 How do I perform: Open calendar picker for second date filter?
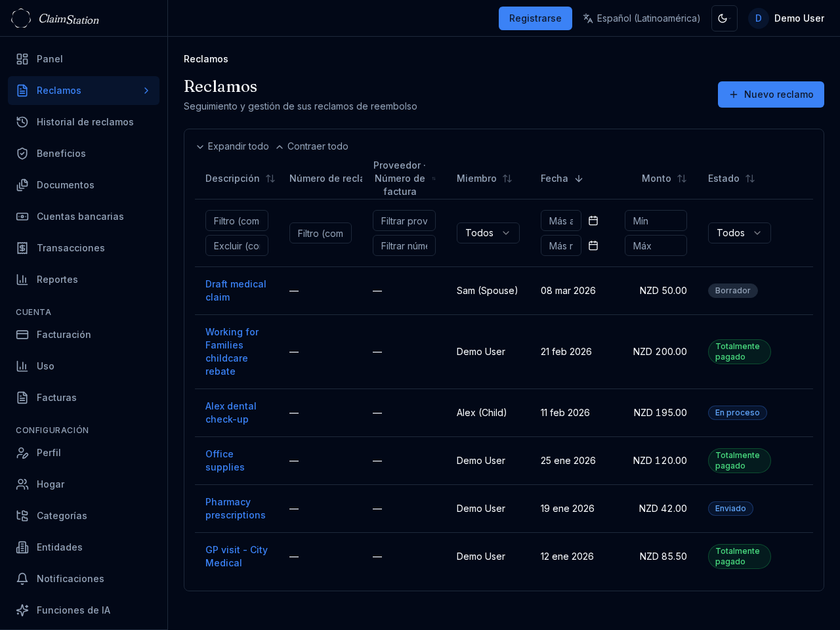click(x=593, y=245)
